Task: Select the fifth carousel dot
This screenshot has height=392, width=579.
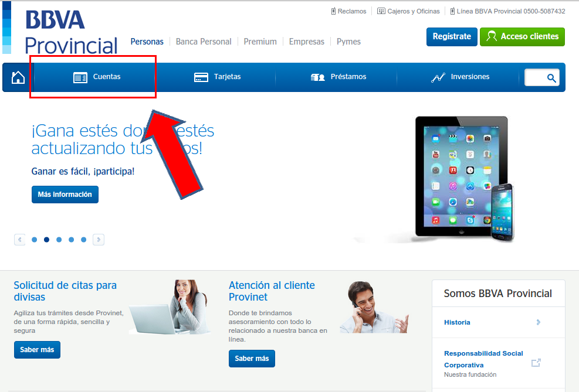Action: point(83,240)
